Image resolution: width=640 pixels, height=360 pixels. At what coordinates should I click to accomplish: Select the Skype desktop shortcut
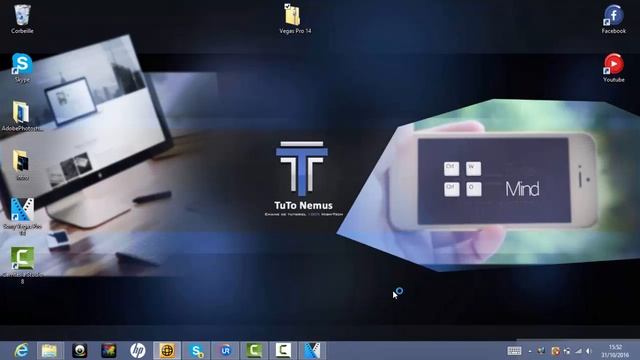[x=22, y=68]
